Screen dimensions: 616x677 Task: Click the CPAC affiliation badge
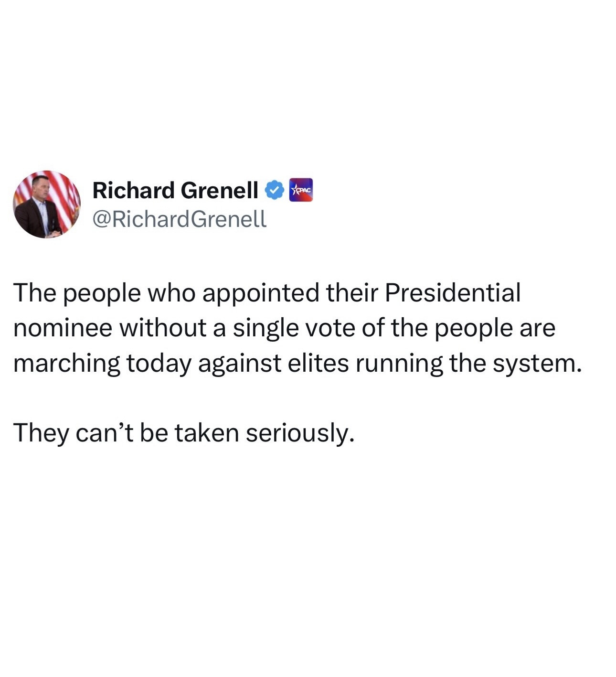[301, 190]
